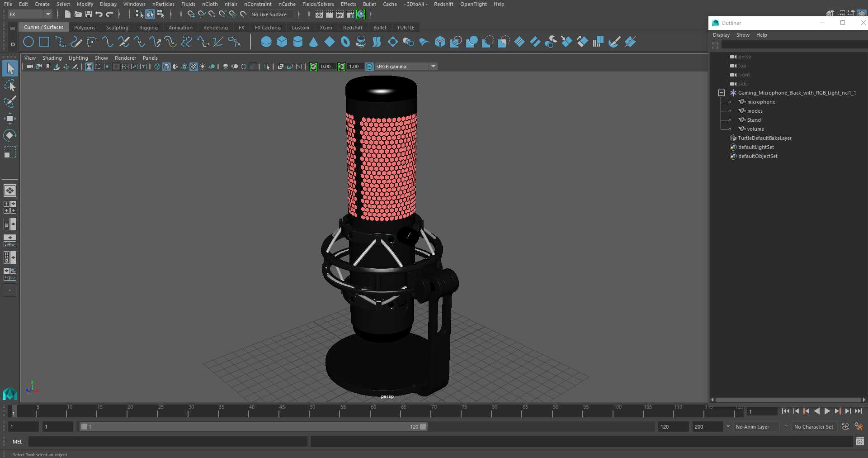
Task: Switch to the Rigging shelf tab
Action: (148, 28)
